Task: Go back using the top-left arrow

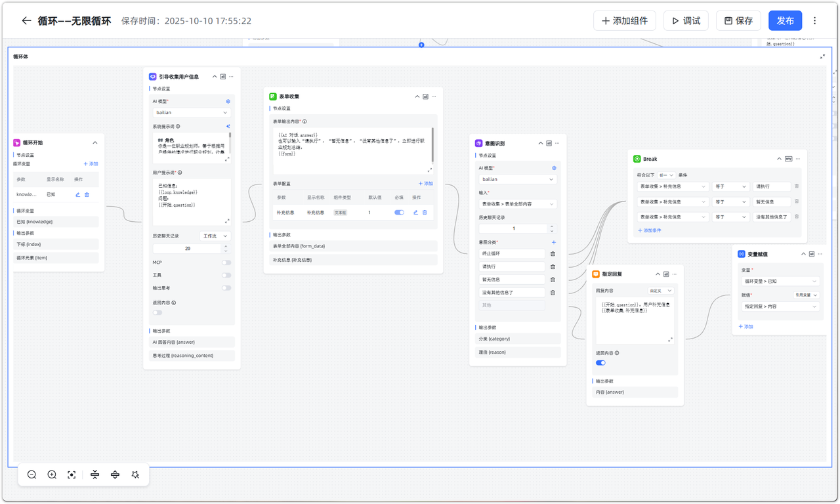Action: (26, 21)
